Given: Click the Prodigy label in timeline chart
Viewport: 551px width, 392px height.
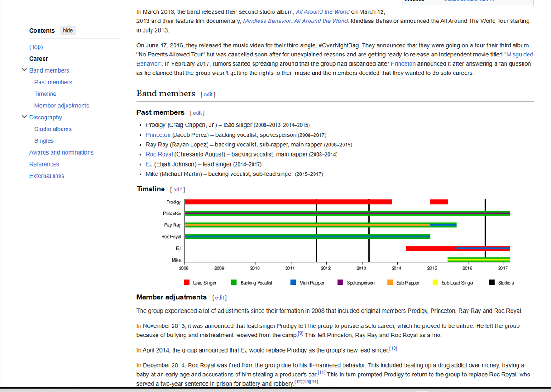Looking at the screenshot, I should click(174, 202).
